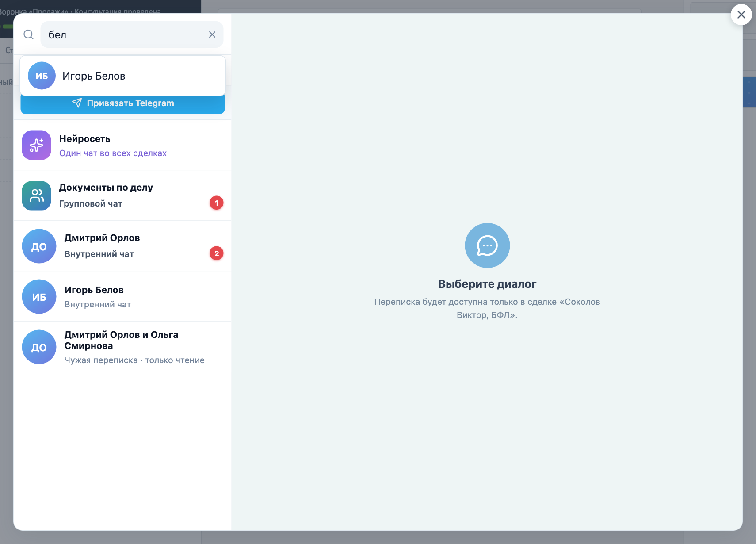The width and height of the screenshot is (756, 544).
Task: Open Дмитрий Орлов internal chat
Action: click(x=122, y=246)
